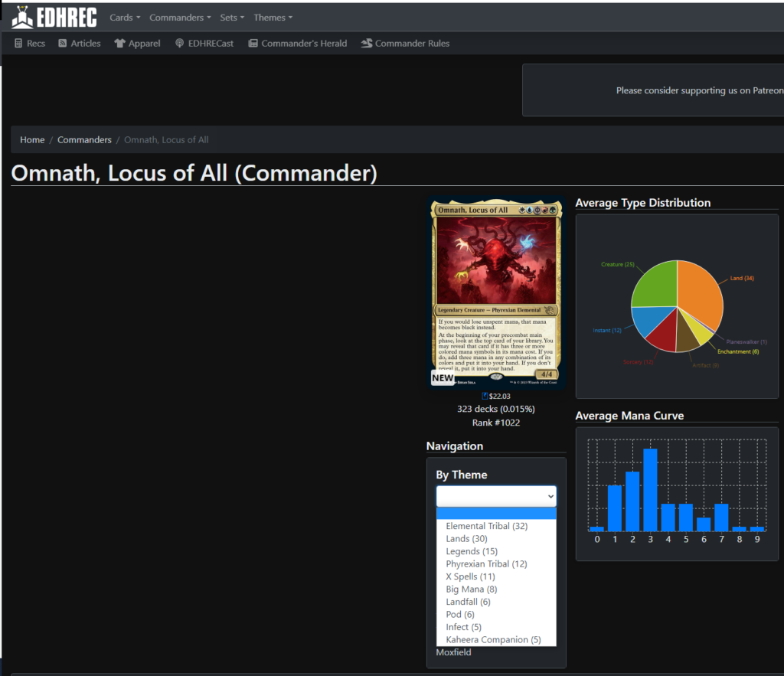This screenshot has width=784, height=676.
Task: Choose Lands (30) from theme list
Action: 496,538
